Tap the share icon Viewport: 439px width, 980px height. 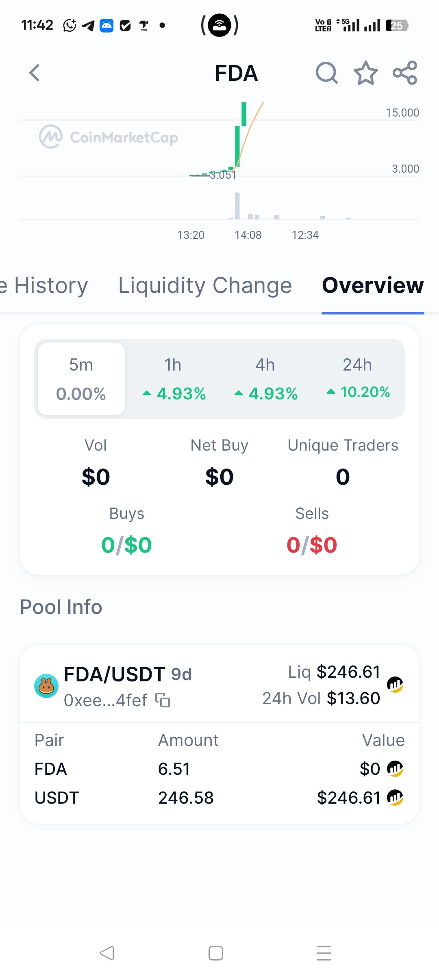405,73
